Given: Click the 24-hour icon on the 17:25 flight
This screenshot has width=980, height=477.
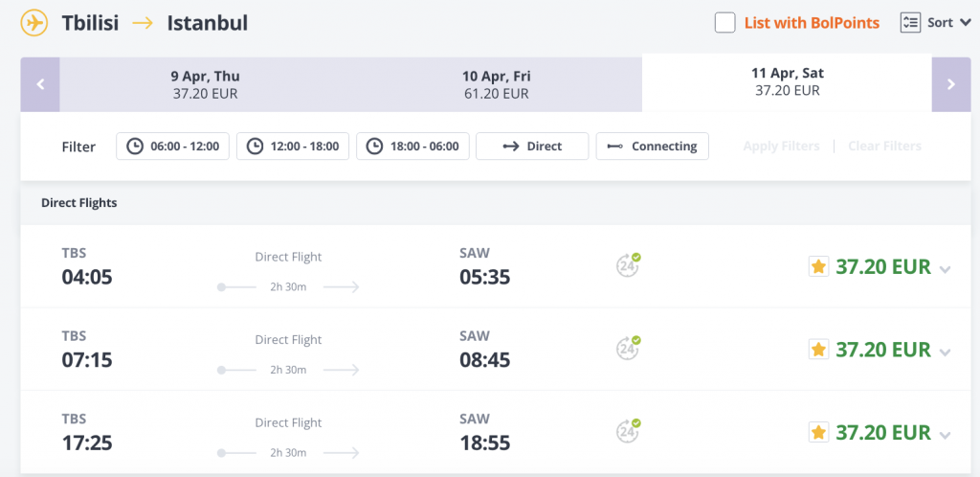Looking at the screenshot, I should [628, 432].
